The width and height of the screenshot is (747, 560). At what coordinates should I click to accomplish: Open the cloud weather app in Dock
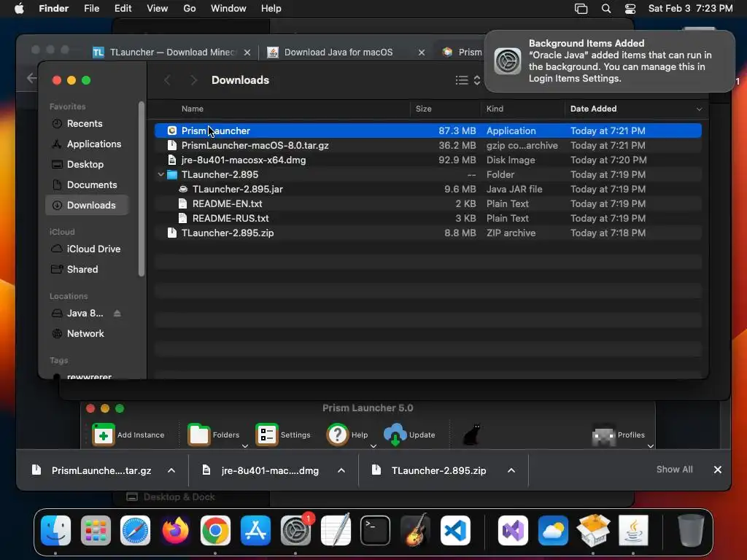[553, 530]
